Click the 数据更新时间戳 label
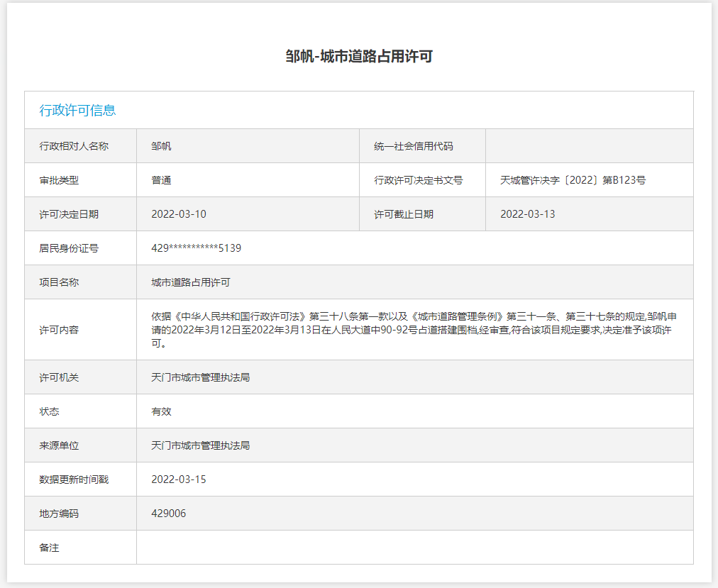 click(x=74, y=479)
